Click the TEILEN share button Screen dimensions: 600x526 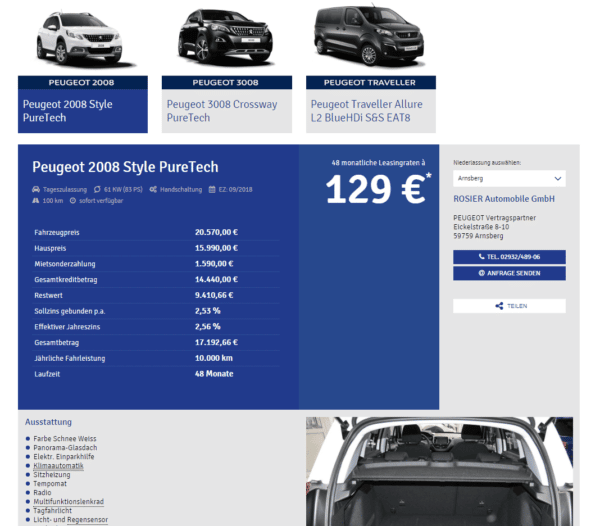coord(509,306)
